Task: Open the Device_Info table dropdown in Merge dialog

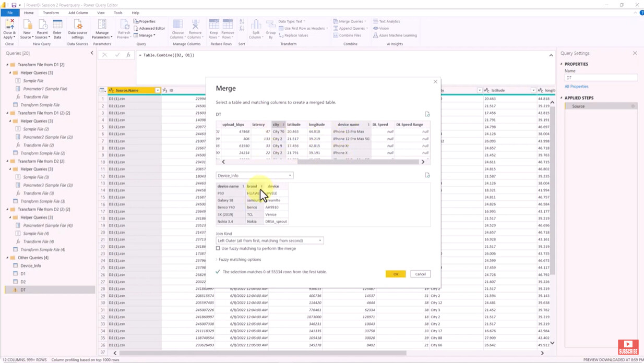Action: click(x=255, y=176)
